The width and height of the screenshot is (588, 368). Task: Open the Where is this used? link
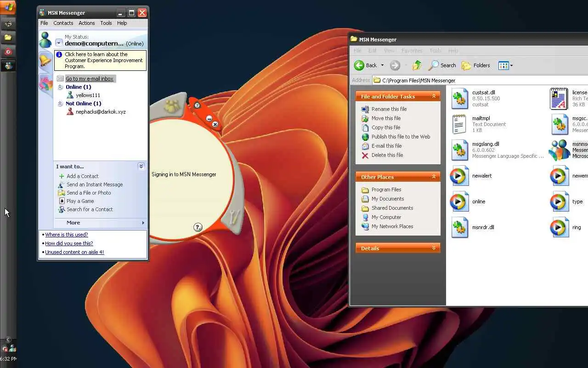click(x=66, y=235)
